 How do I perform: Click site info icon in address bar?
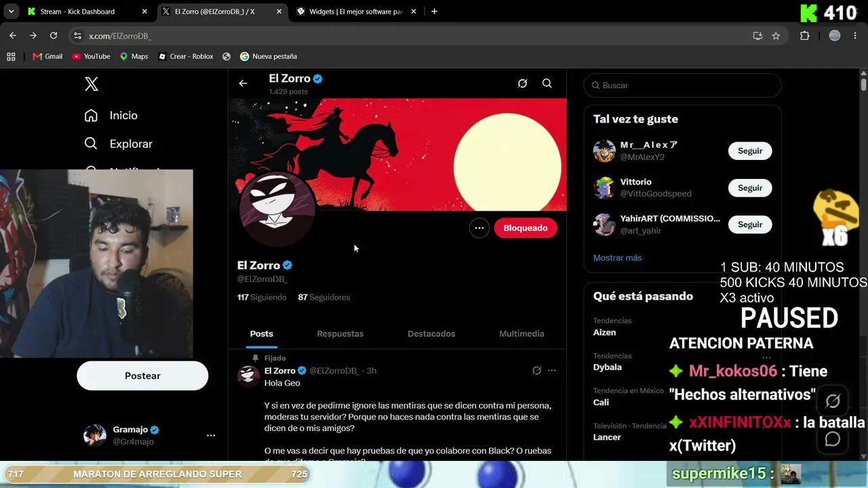coord(77,36)
